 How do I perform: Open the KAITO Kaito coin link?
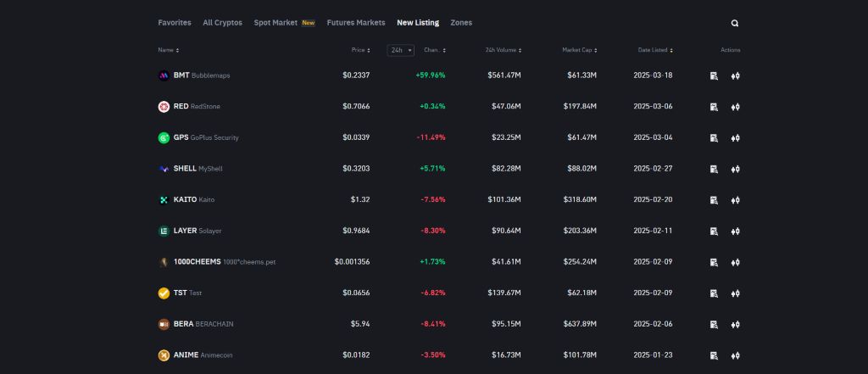(x=194, y=199)
